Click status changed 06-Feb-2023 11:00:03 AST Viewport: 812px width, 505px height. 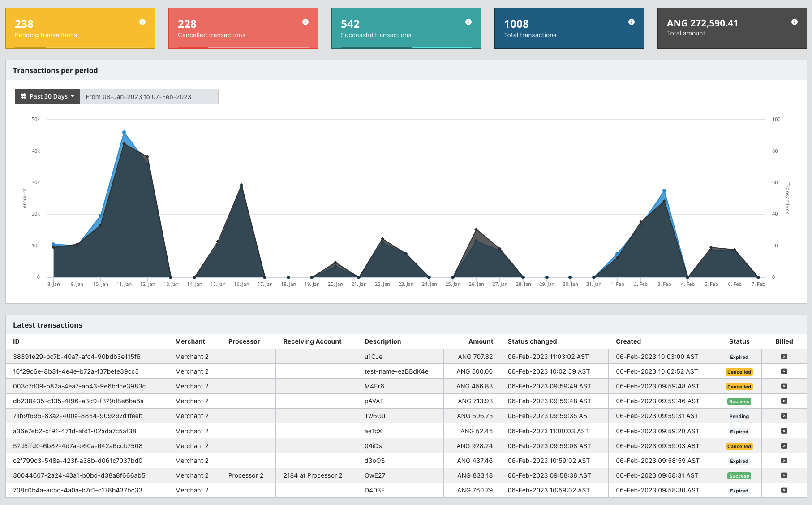pyautogui.click(x=548, y=431)
